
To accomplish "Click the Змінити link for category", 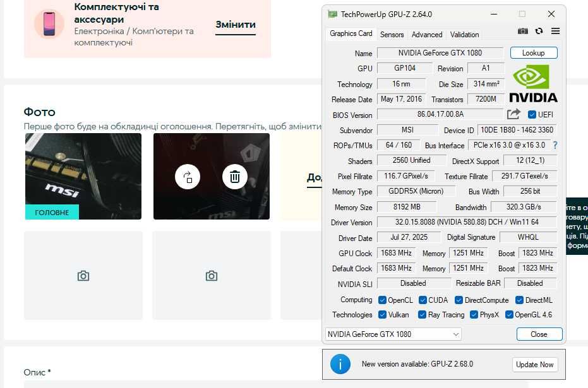I will (236, 25).
